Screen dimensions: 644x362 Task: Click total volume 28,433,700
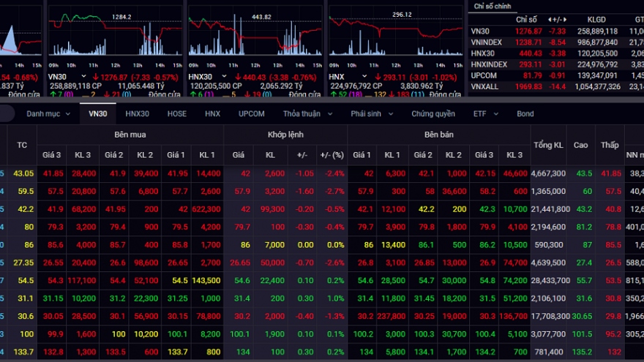coord(550,280)
